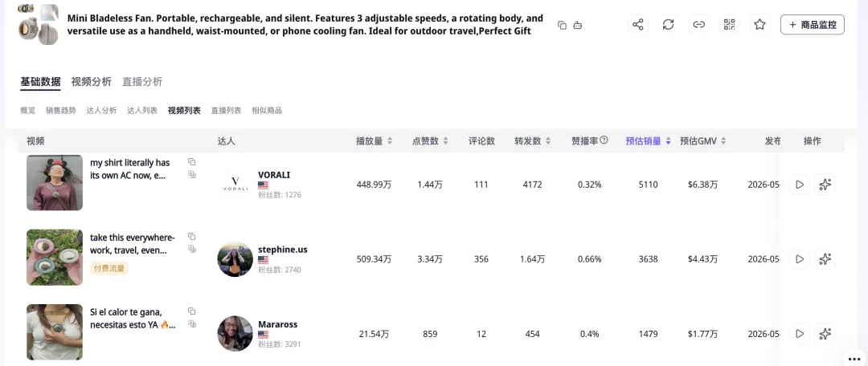
Task: Switch to the 视频分析 tab
Action: pos(92,82)
